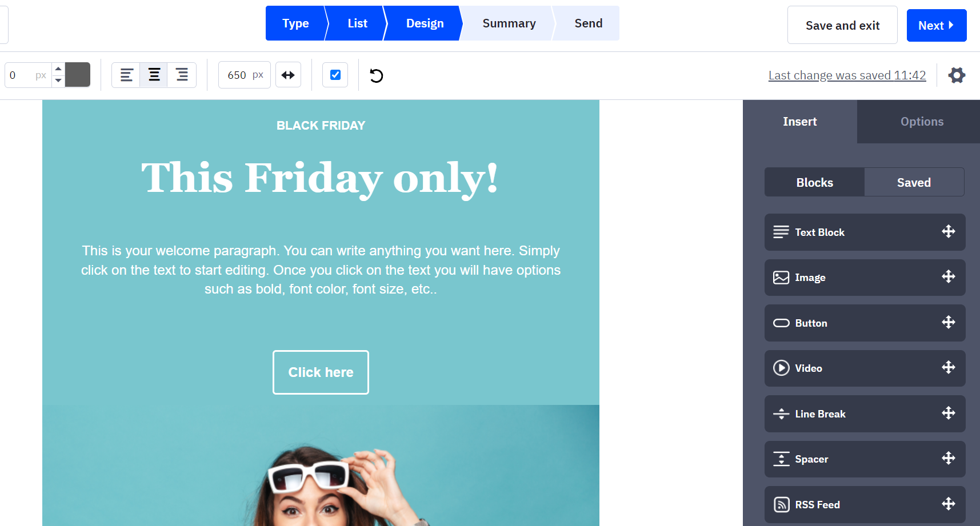Viewport: 980px width, 526px height.
Task: Open the settings gear icon
Action: tap(957, 75)
